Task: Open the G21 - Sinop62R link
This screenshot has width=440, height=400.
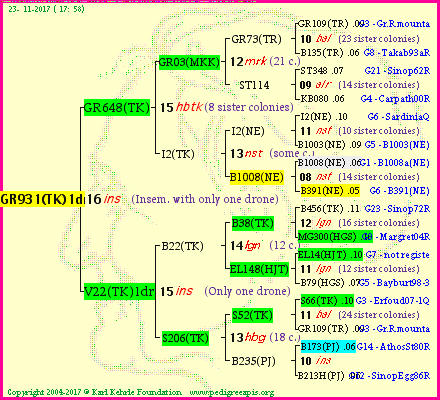Action: tap(397, 71)
